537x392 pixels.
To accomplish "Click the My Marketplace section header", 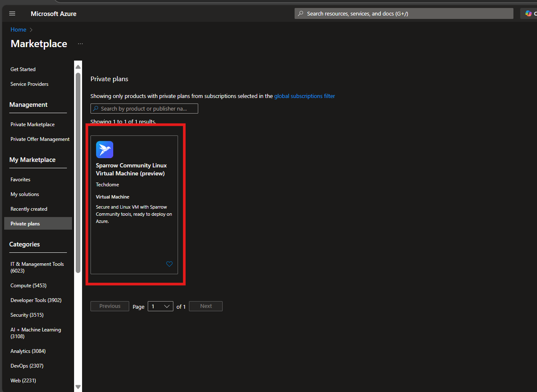I will coord(32,160).
